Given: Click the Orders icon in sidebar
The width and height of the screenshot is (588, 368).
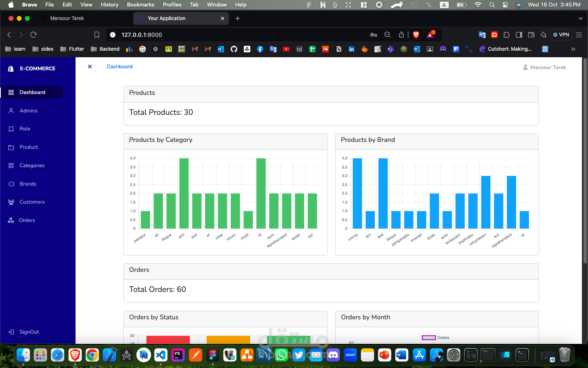Looking at the screenshot, I should tap(11, 220).
